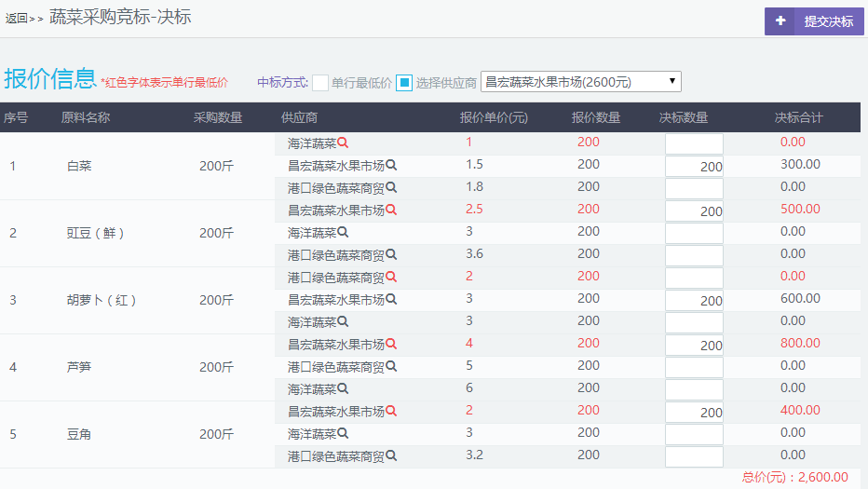Click the plus icon on submit button
Image resolution: width=868 pixels, height=489 pixels.
tap(780, 21)
